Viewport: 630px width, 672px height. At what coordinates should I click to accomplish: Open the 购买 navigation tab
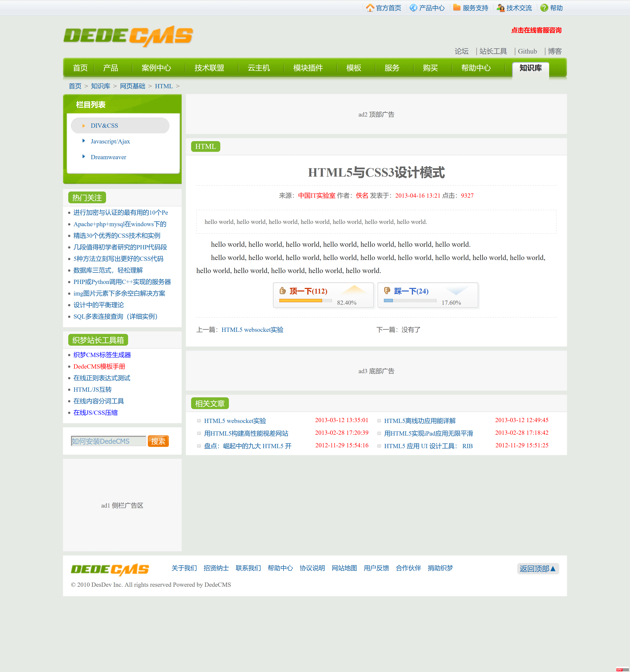430,68
